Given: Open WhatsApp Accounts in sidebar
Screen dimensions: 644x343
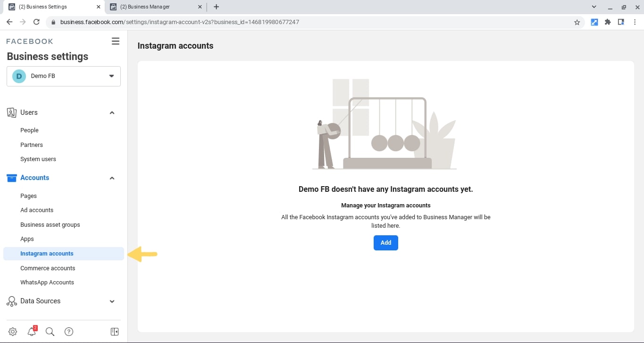Looking at the screenshot, I should pos(47,283).
